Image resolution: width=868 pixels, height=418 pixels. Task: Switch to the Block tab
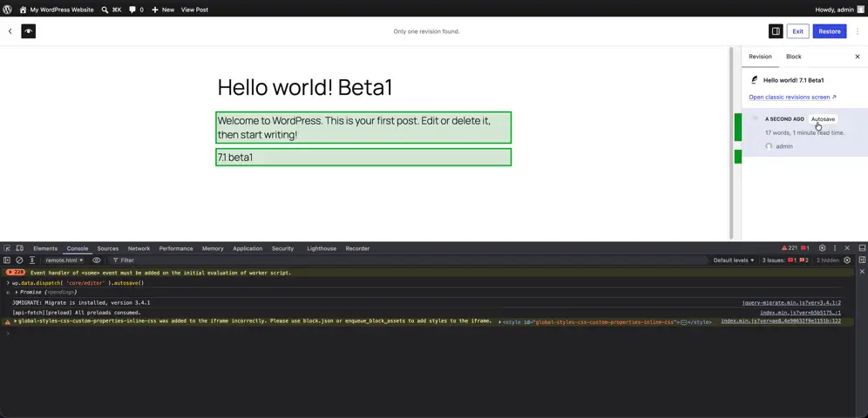point(793,57)
